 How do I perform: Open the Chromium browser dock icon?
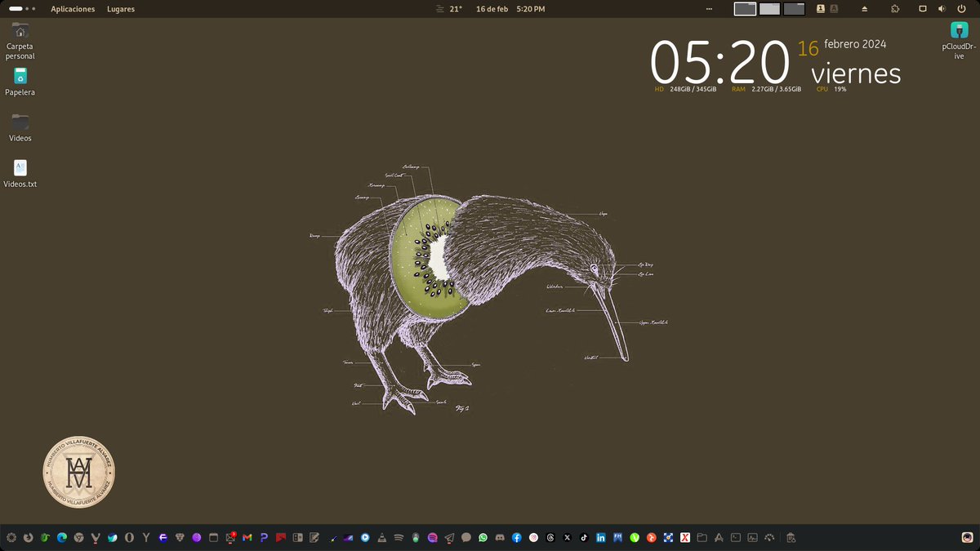78,538
